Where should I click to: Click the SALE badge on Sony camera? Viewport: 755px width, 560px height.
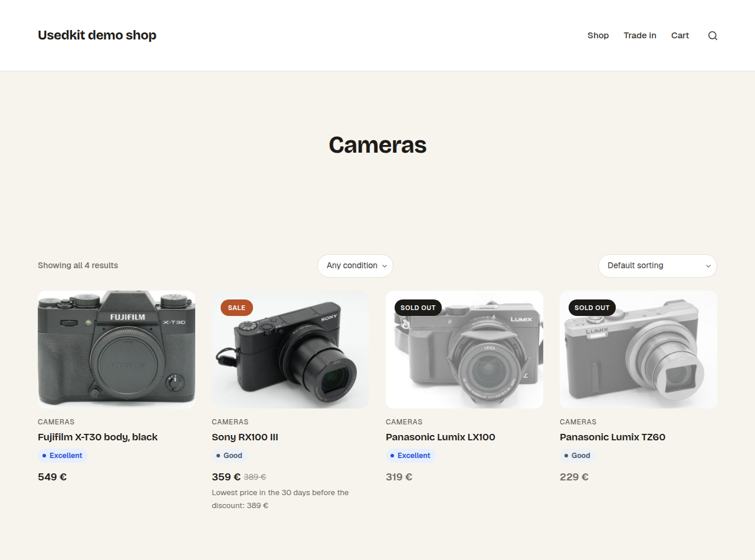coord(237,308)
